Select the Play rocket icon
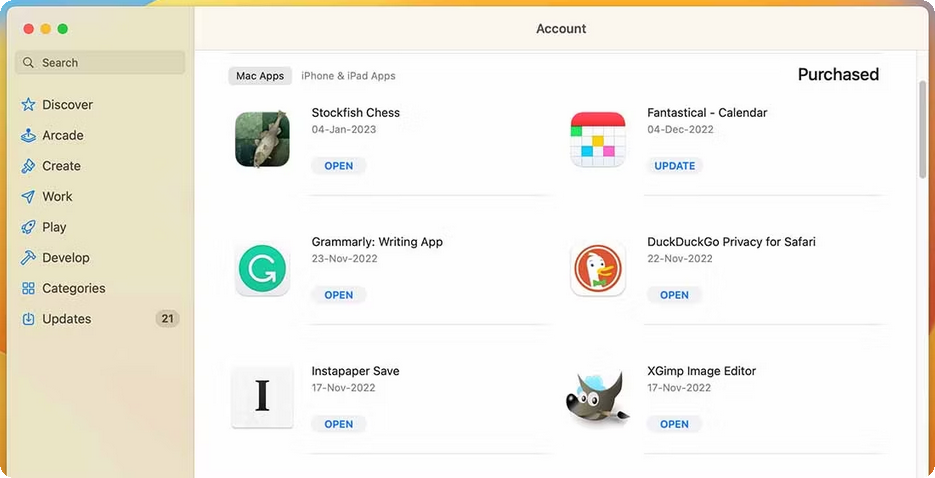The image size is (935, 478). point(28,227)
